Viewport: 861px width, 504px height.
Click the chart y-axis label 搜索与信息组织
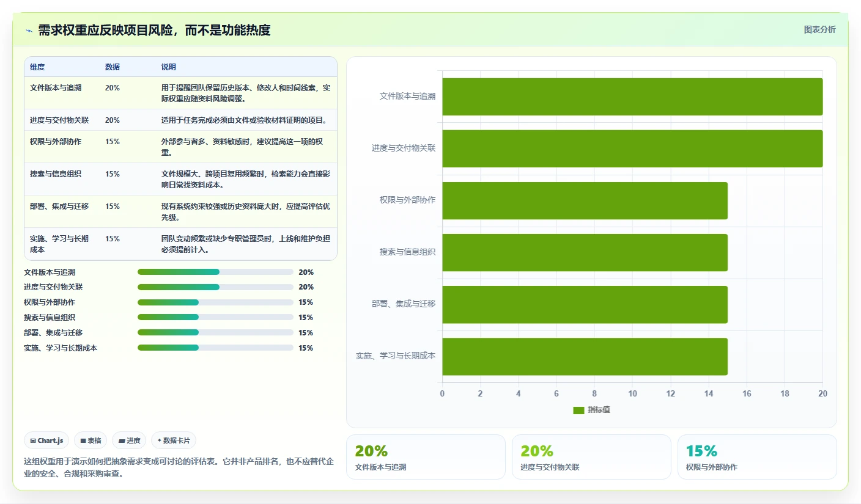(x=407, y=252)
